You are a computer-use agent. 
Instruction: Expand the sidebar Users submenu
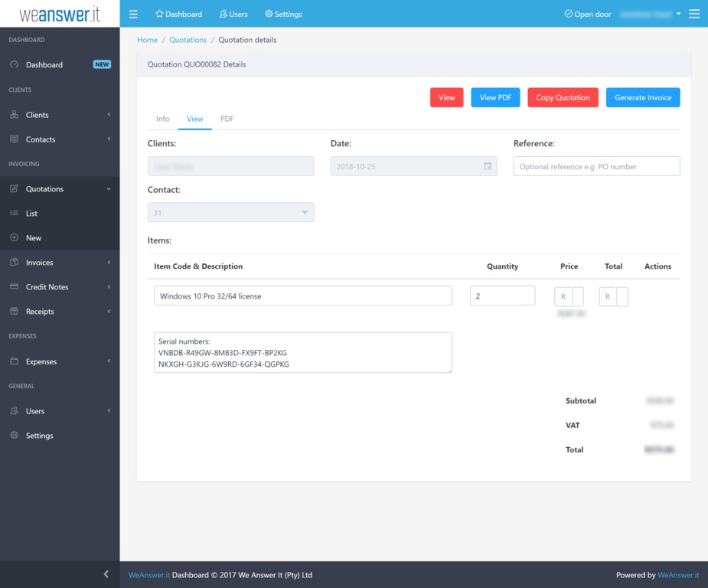pyautogui.click(x=109, y=410)
